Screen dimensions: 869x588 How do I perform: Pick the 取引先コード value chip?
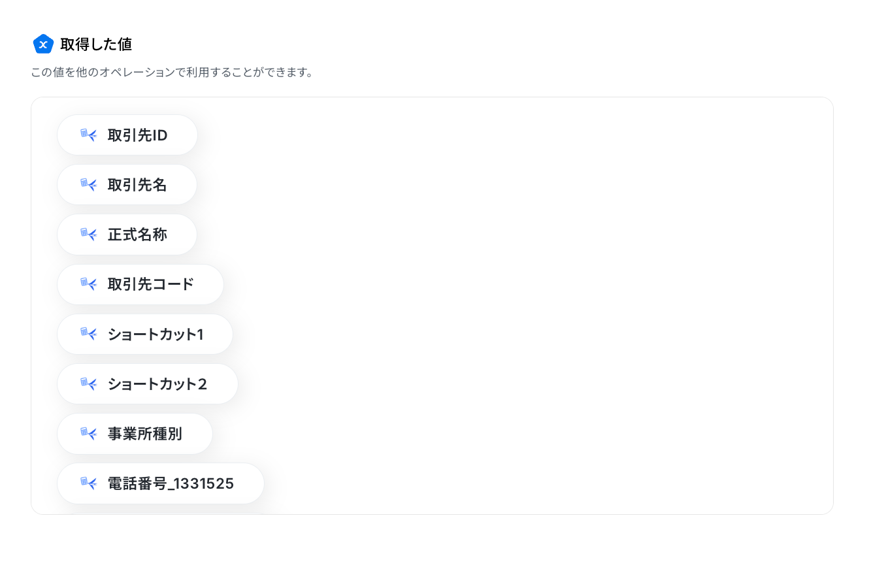tap(140, 284)
